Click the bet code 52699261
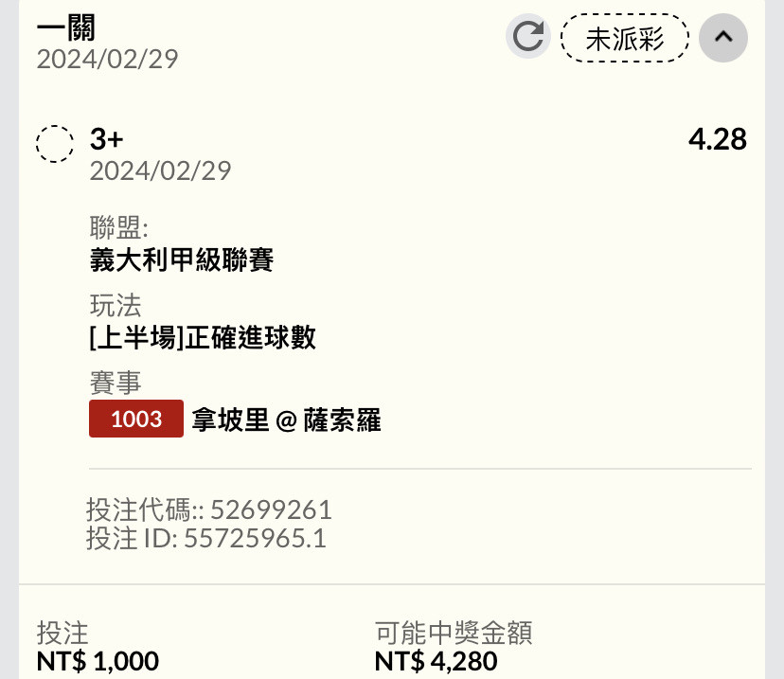 [271, 509]
